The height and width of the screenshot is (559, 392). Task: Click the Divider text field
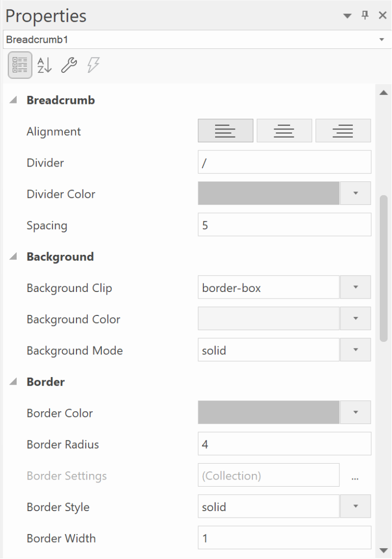(x=284, y=162)
